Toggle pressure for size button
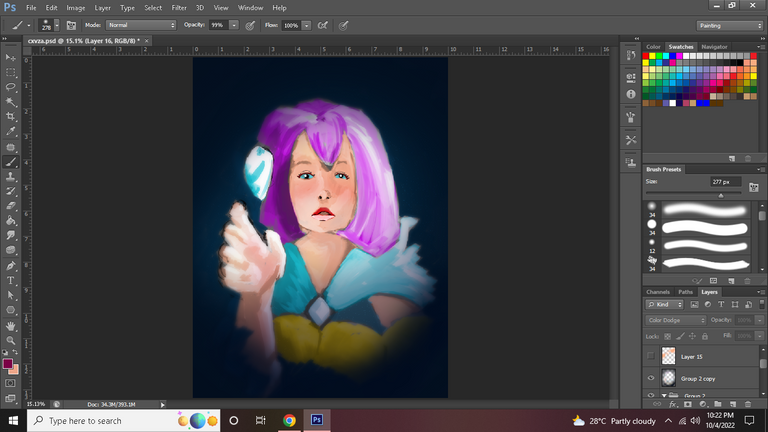Viewport: 768px width, 432px height. (x=343, y=25)
